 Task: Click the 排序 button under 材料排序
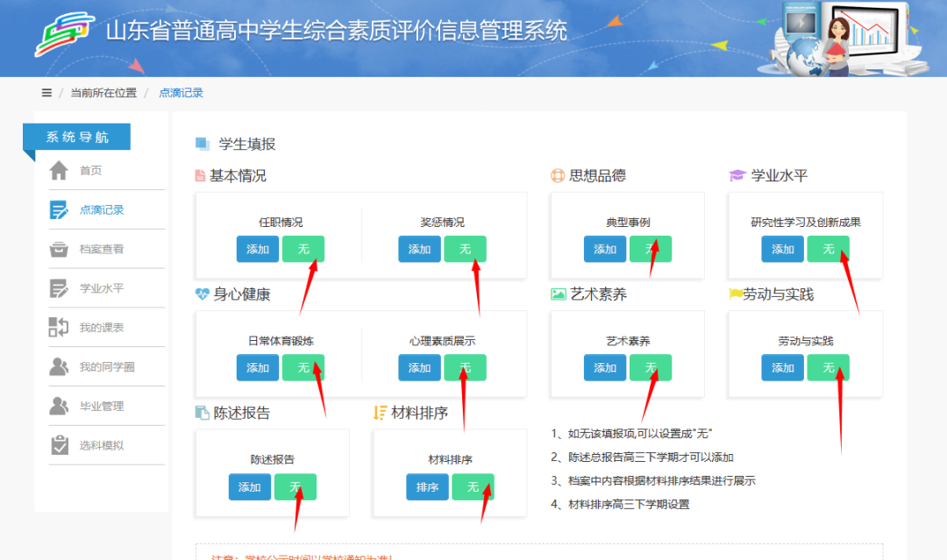[427, 486]
